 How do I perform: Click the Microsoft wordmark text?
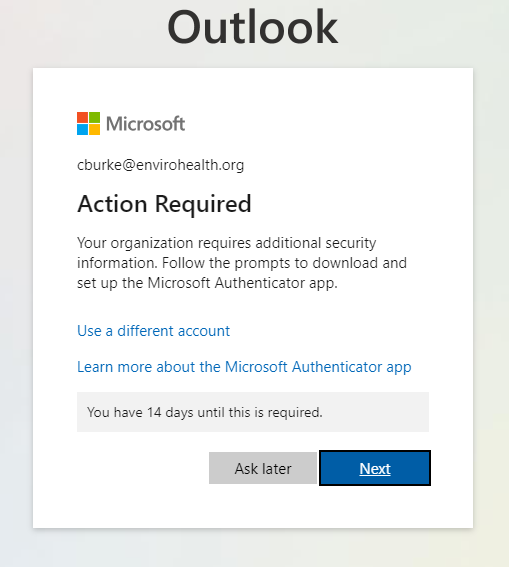145,124
